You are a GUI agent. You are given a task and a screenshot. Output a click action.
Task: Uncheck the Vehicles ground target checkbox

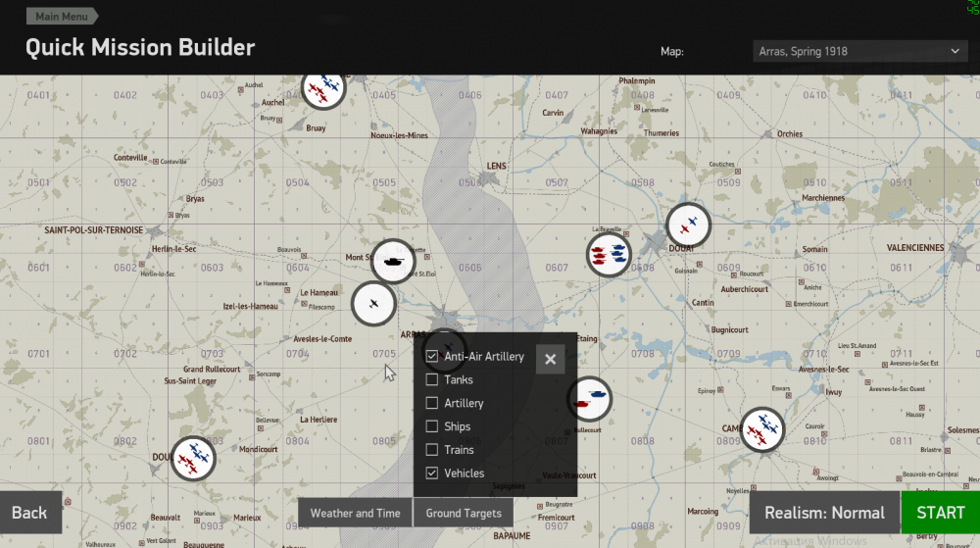(432, 473)
